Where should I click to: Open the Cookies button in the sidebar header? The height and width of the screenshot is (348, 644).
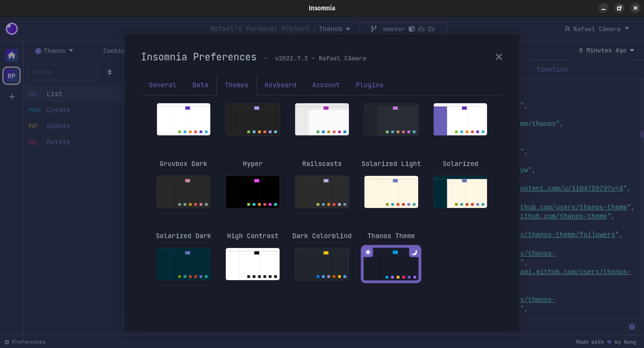(x=114, y=51)
